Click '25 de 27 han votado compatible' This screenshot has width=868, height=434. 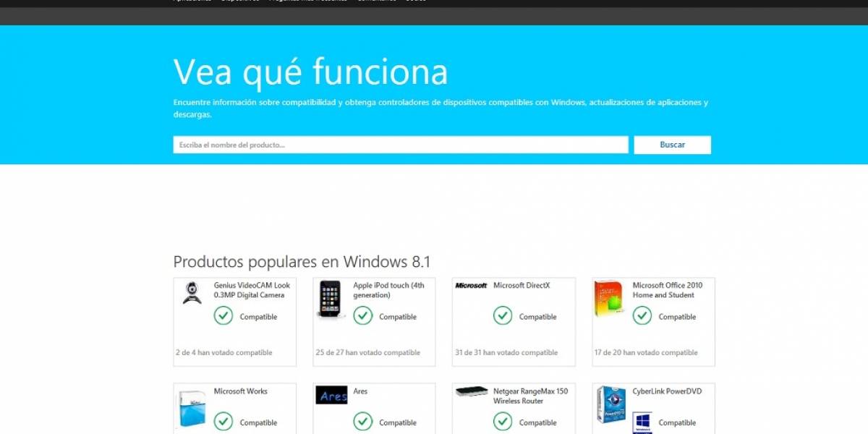coord(367,353)
